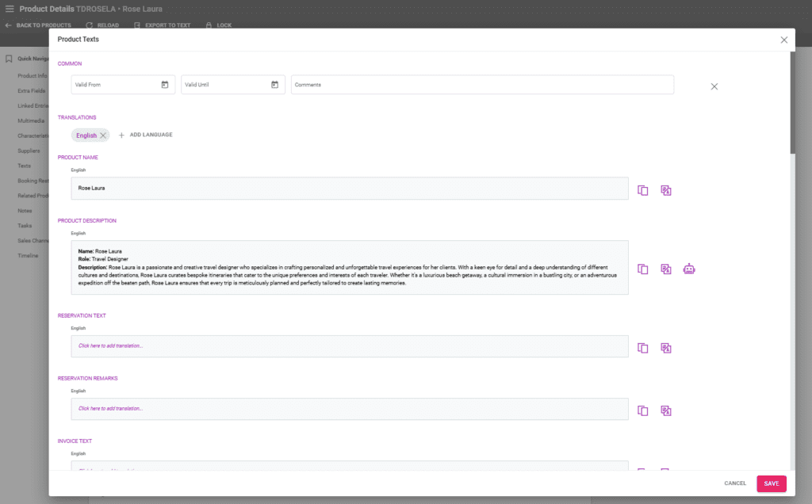Image resolution: width=812 pixels, height=504 pixels.
Task: Click Add Language button
Action: pyautogui.click(x=145, y=135)
